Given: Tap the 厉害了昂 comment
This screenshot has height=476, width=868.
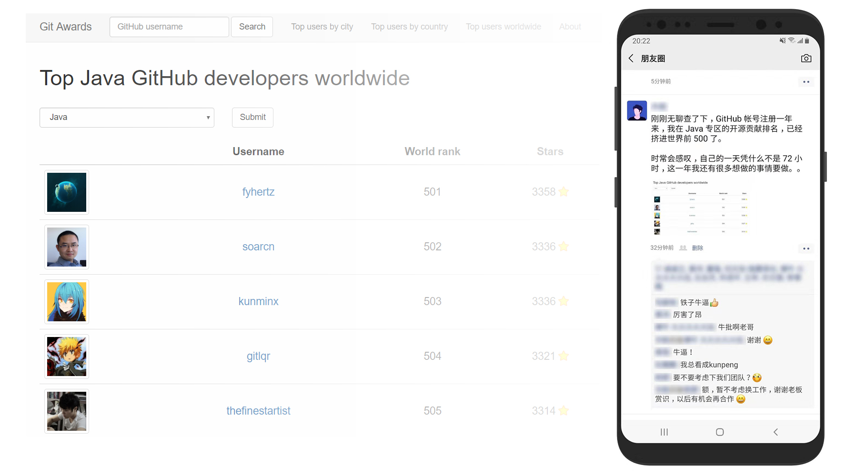Looking at the screenshot, I should (687, 315).
